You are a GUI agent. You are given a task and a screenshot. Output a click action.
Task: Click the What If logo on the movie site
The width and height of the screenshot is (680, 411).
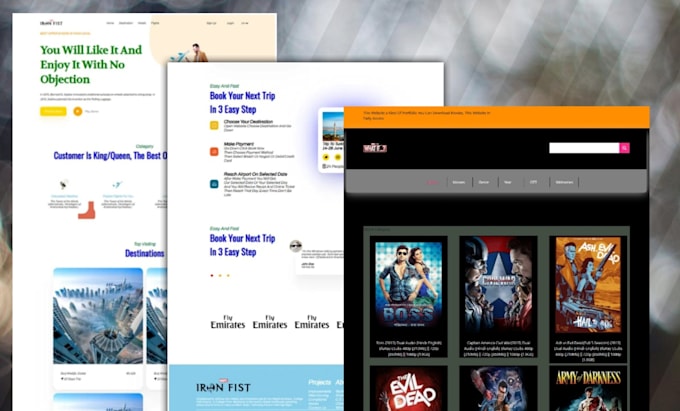click(x=375, y=148)
